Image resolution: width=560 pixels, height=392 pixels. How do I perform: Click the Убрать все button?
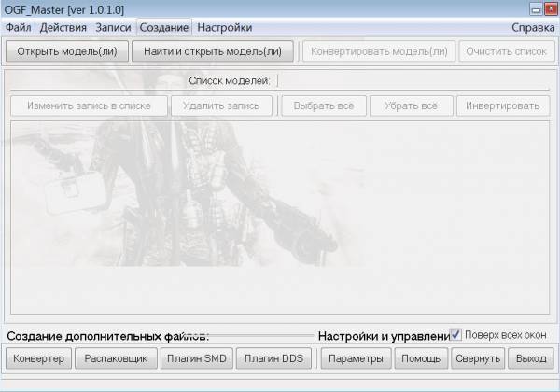click(x=411, y=105)
